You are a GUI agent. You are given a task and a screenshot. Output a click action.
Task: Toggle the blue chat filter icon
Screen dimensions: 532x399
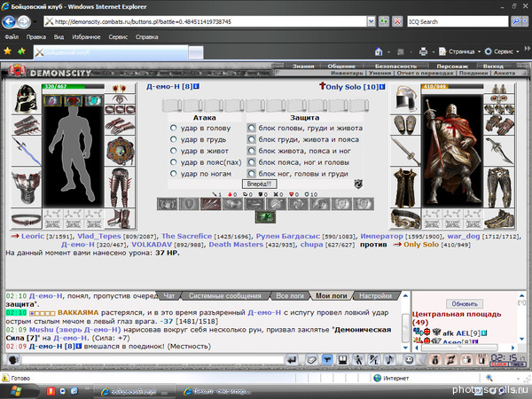[326, 360]
